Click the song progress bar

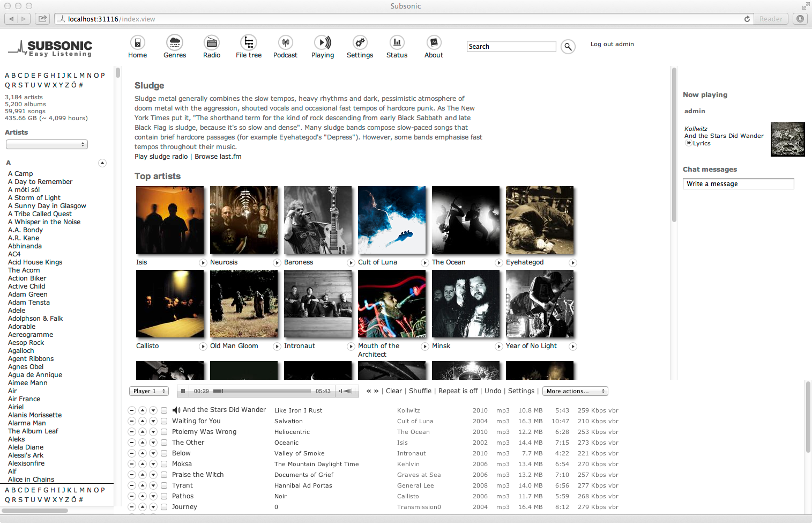(x=262, y=391)
